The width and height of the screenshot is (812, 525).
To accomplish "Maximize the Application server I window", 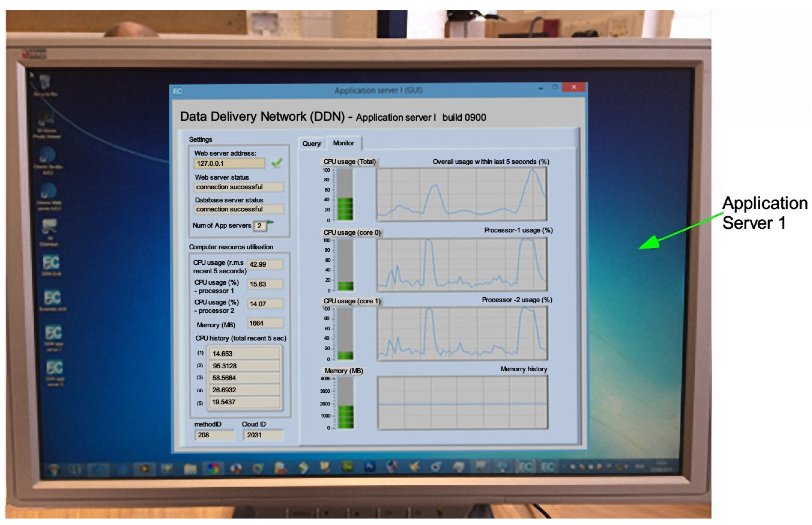I will click(x=555, y=87).
